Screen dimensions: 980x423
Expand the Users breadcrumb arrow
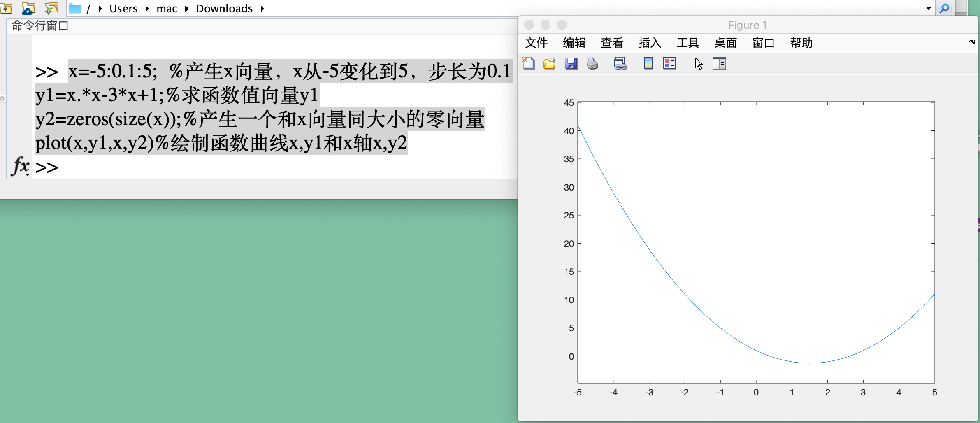(x=148, y=8)
